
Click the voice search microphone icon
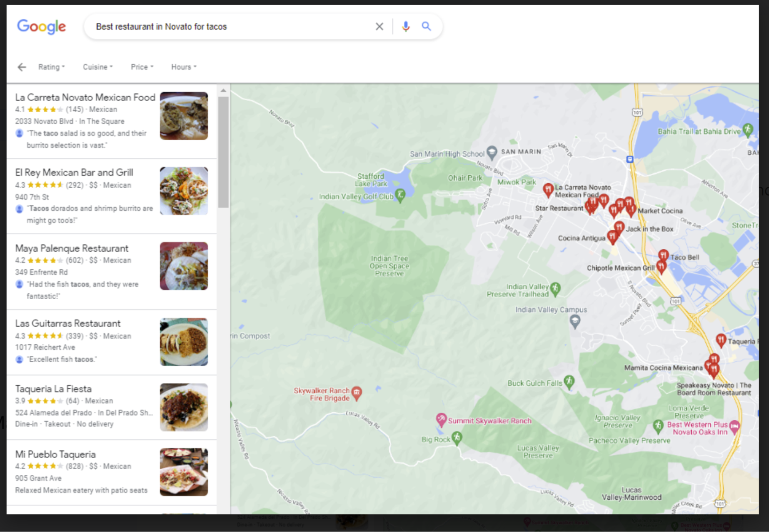tap(405, 26)
